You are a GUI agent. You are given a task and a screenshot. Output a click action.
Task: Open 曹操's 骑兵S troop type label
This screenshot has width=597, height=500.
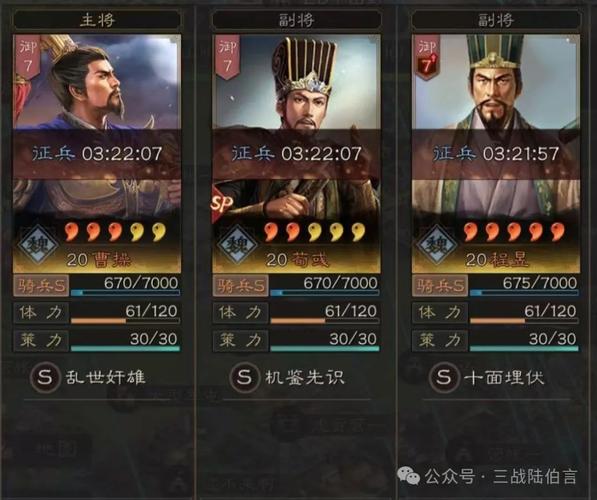click(41, 286)
